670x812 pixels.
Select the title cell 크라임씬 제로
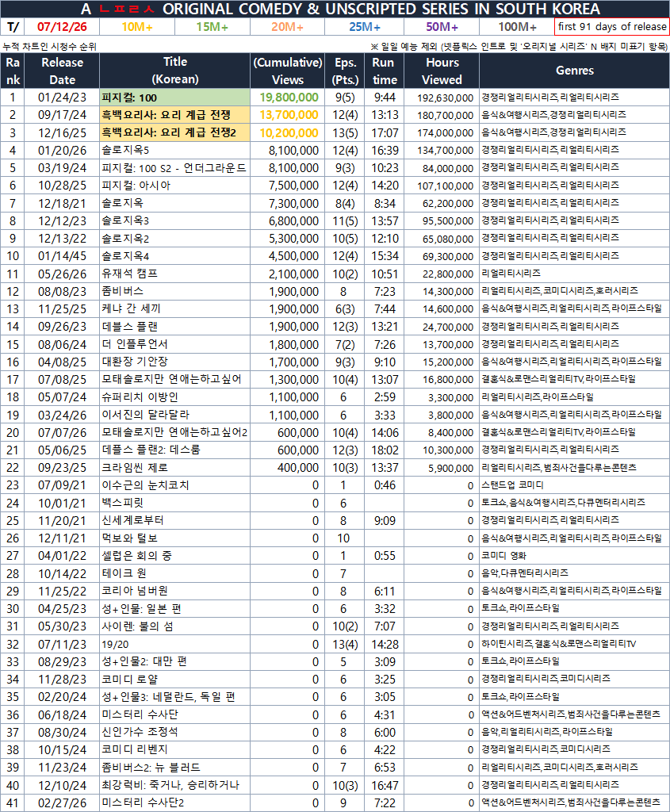[174, 468]
